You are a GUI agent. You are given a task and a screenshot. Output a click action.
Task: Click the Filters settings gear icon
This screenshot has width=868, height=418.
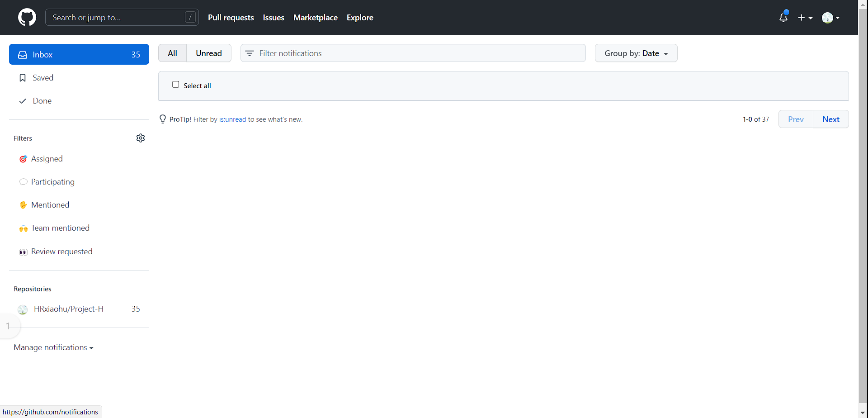(141, 138)
